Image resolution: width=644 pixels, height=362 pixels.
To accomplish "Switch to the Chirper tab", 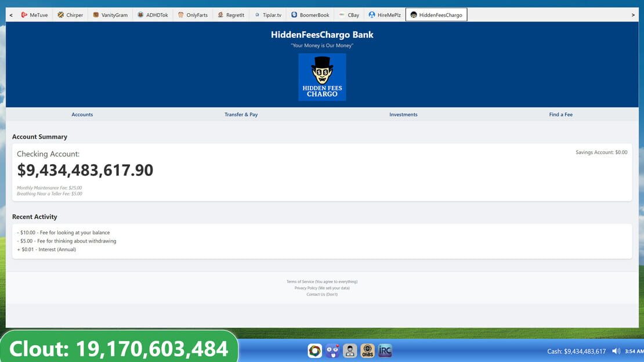I will [70, 15].
